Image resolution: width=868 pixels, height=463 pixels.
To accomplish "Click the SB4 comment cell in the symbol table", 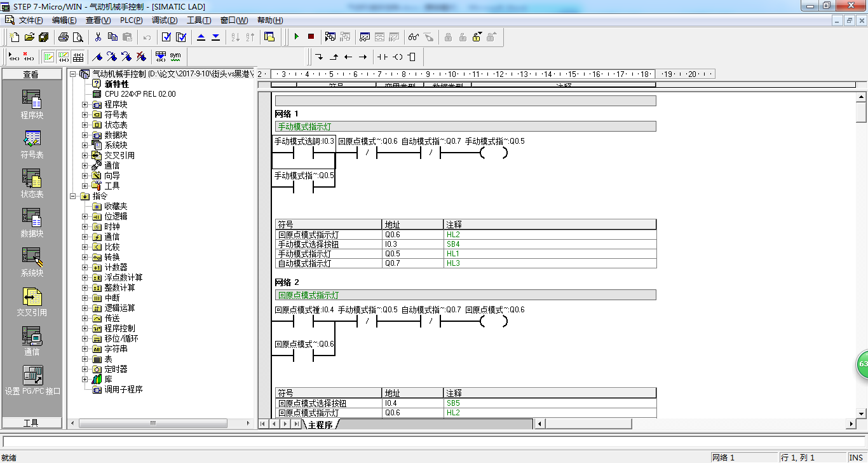I will [x=550, y=244].
